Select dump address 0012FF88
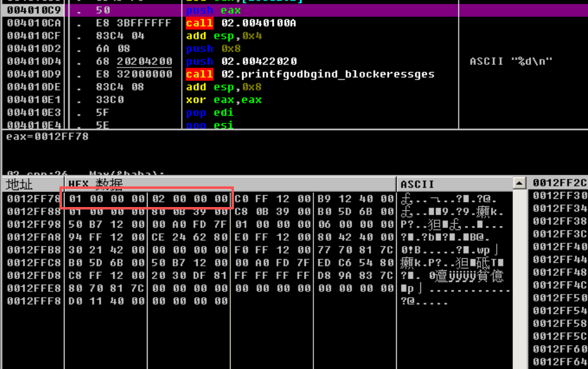This screenshot has height=369, width=588. coord(34,211)
